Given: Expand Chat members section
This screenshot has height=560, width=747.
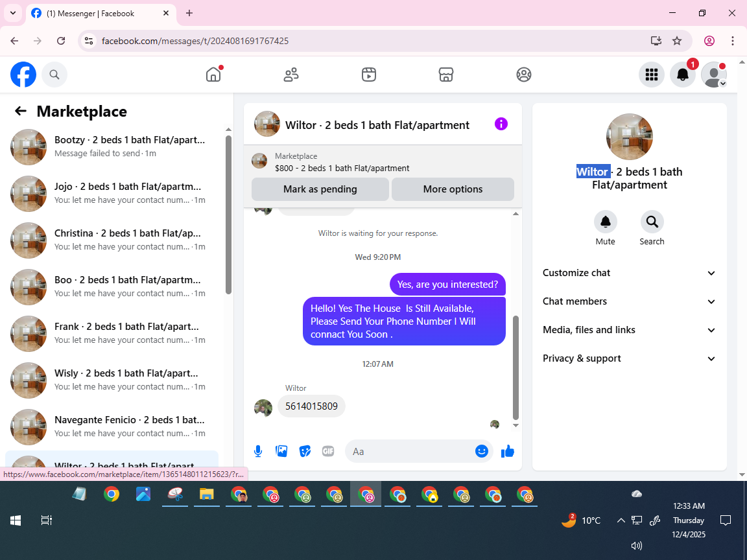Looking at the screenshot, I should pos(630,301).
